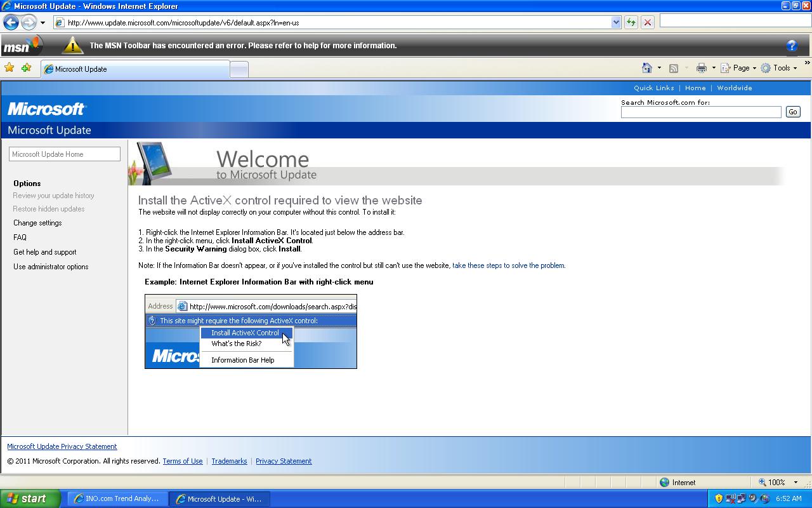Open the recent pages dropdown arrow

[x=43, y=23]
